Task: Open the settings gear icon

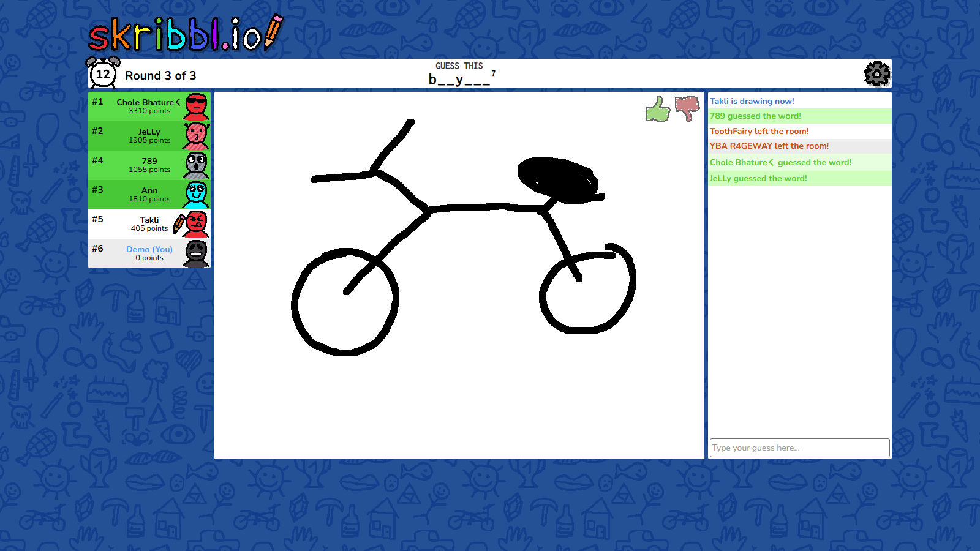Action: point(877,74)
